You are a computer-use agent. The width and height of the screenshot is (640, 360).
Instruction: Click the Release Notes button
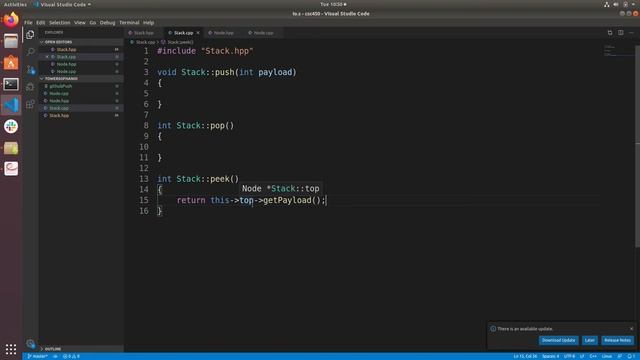click(617, 340)
